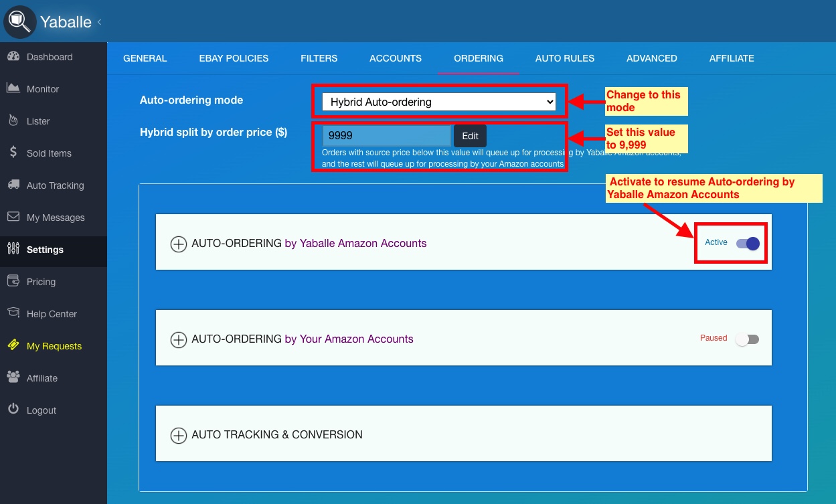The image size is (836, 504).
Task: Click the Sold Items dollar icon
Action: [x=13, y=153]
